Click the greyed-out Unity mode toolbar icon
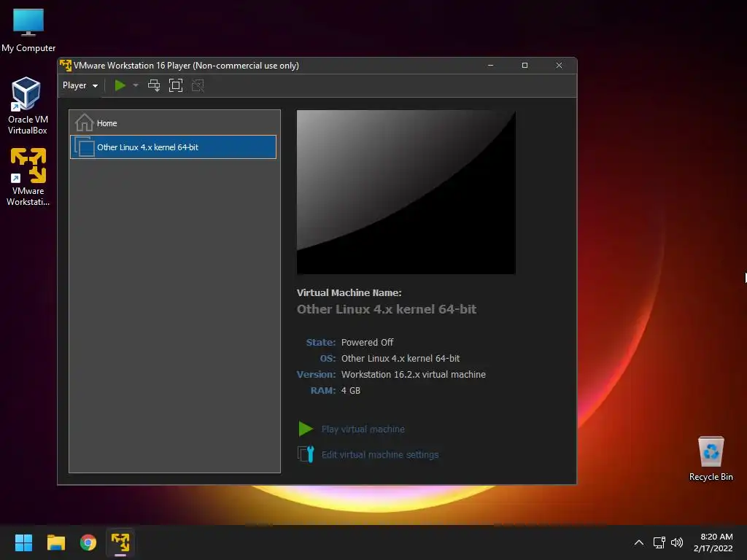The width and height of the screenshot is (747, 560). click(x=198, y=85)
